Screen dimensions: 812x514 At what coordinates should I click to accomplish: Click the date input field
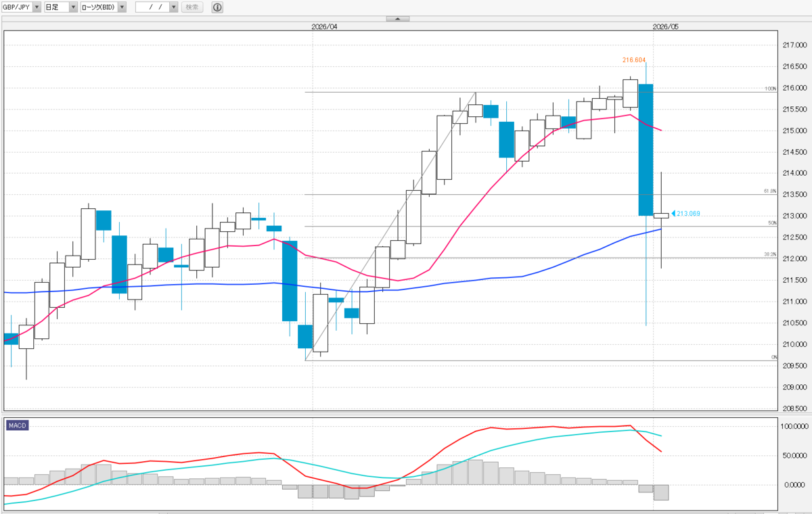click(x=152, y=7)
